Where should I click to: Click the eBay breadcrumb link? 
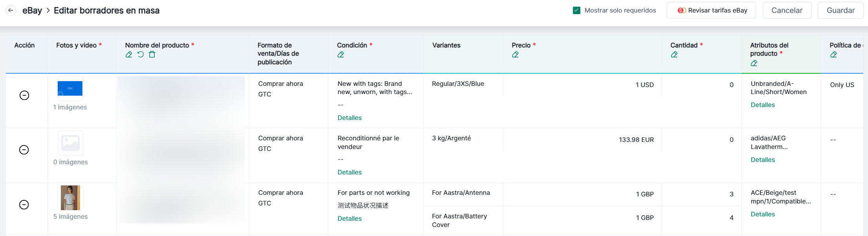pyautogui.click(x=32, y=11)
